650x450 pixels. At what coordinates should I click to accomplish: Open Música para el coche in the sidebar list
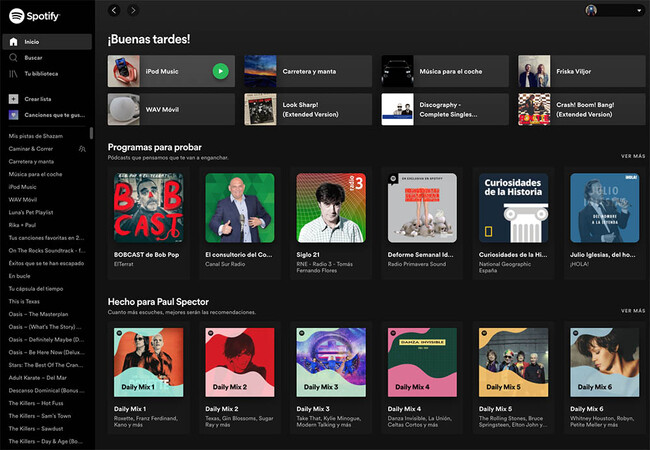(x=35, y=174)
